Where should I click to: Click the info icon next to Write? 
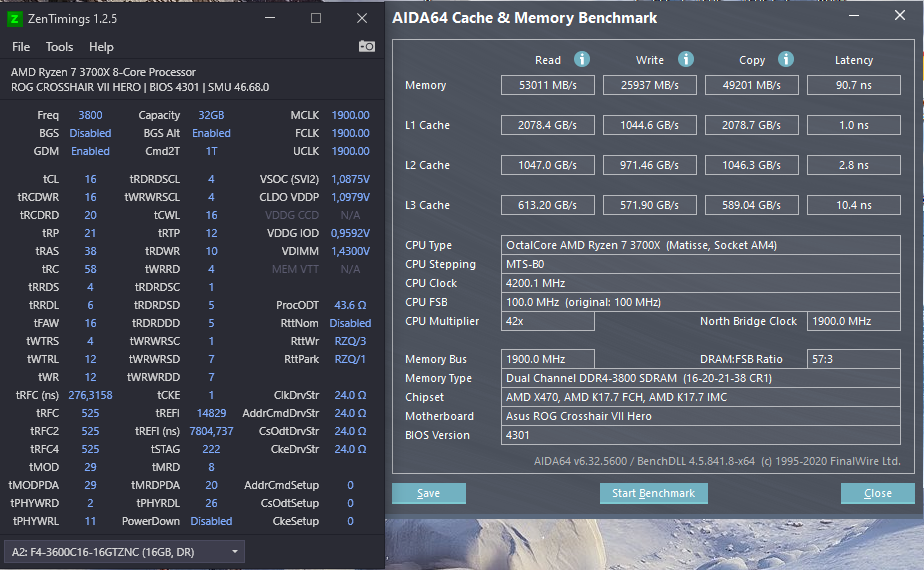[685, 60]
